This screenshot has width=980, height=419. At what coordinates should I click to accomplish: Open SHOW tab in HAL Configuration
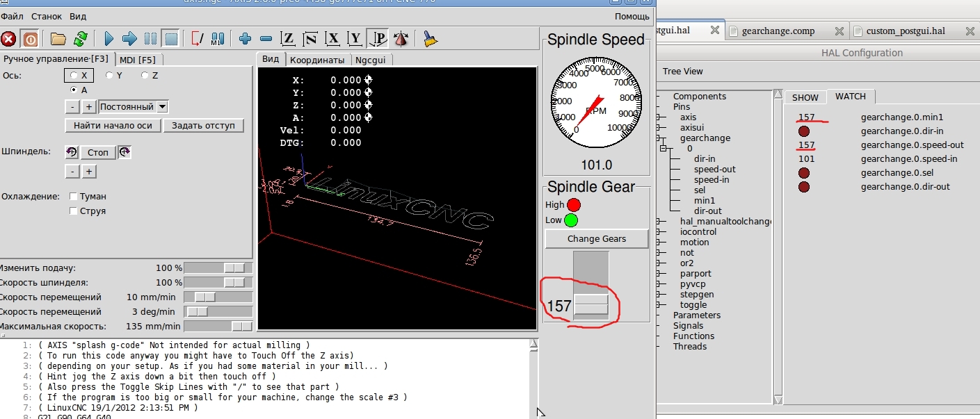click(x=805, y=97)
